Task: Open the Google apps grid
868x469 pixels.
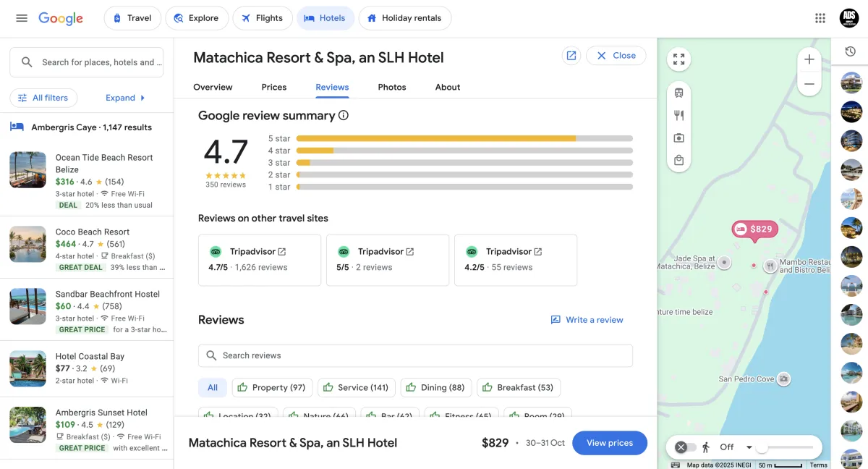Action: tap(820, 18)
